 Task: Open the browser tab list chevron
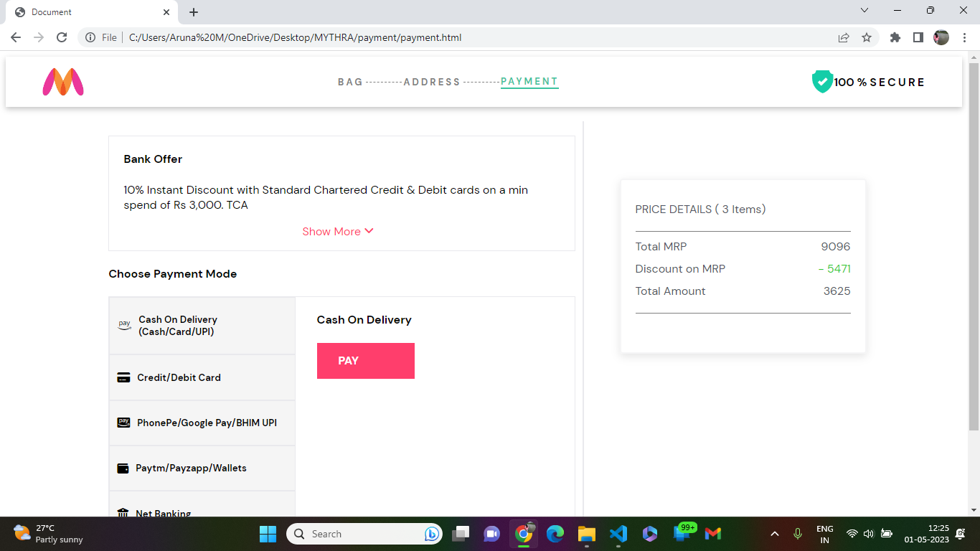[x=864, y=10]
